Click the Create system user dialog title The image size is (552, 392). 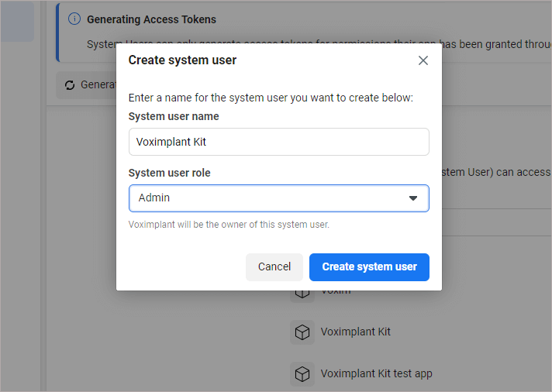[182, 60]
